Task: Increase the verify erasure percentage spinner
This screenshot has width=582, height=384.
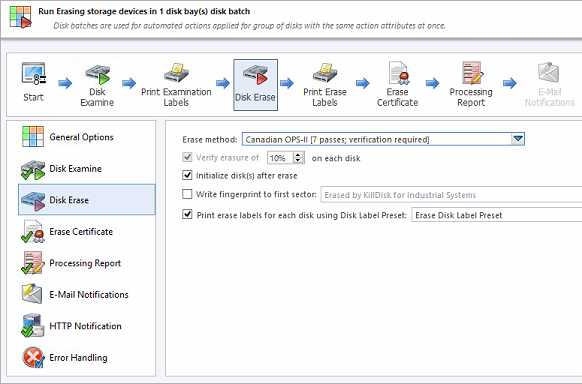Action: pyautogui.click(x=298, y=154)
